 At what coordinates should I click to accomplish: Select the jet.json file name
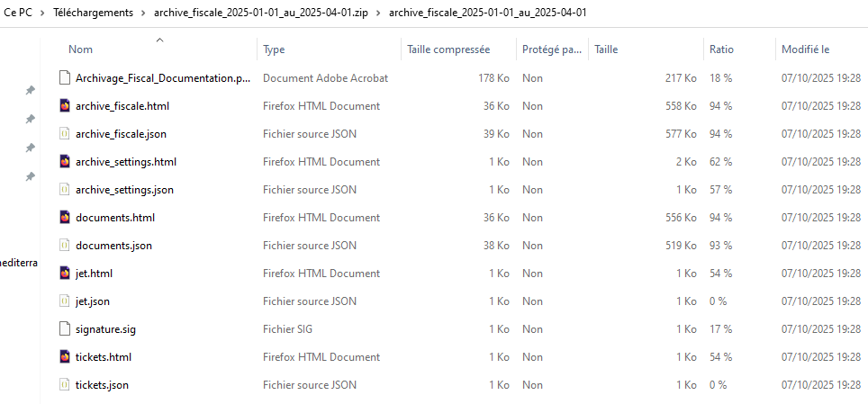pyautogui.click(x=93, y=301)
